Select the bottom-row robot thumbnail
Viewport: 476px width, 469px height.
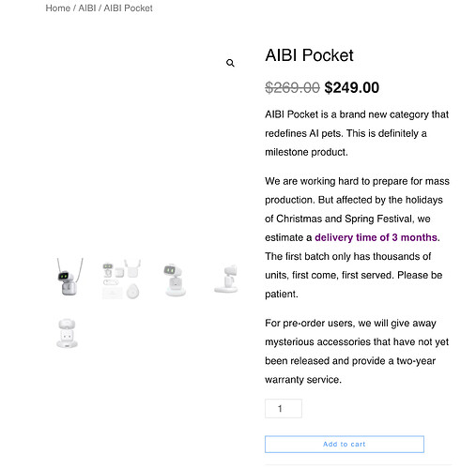[67, 333]
